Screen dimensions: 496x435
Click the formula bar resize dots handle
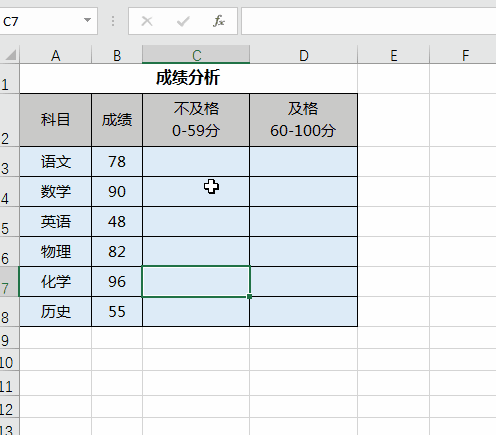coord(113,21)
